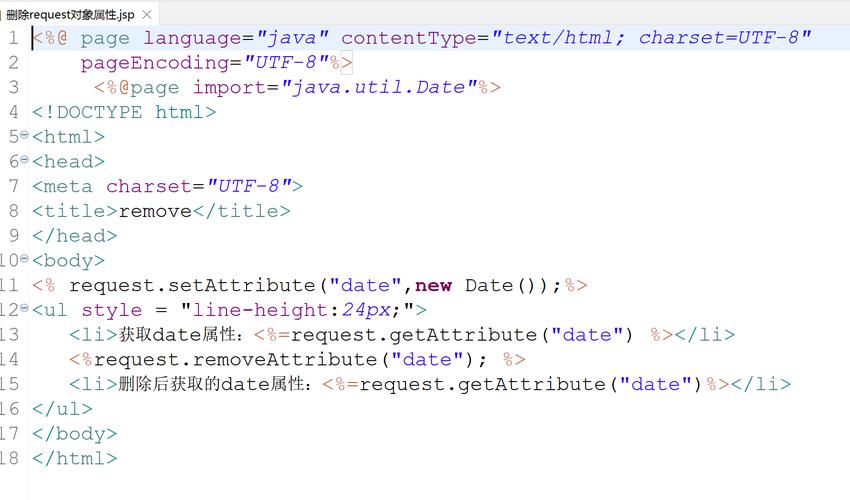Click the 'contentType' attribute on line 1

tap(408, 38)
